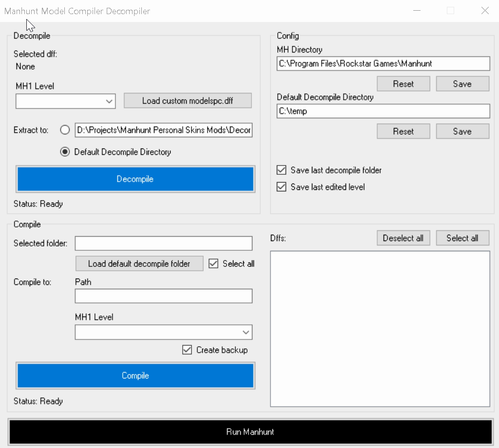499x448 pixels.
Task: Click the MH Directory input field
Action: [x=383, y=64]
